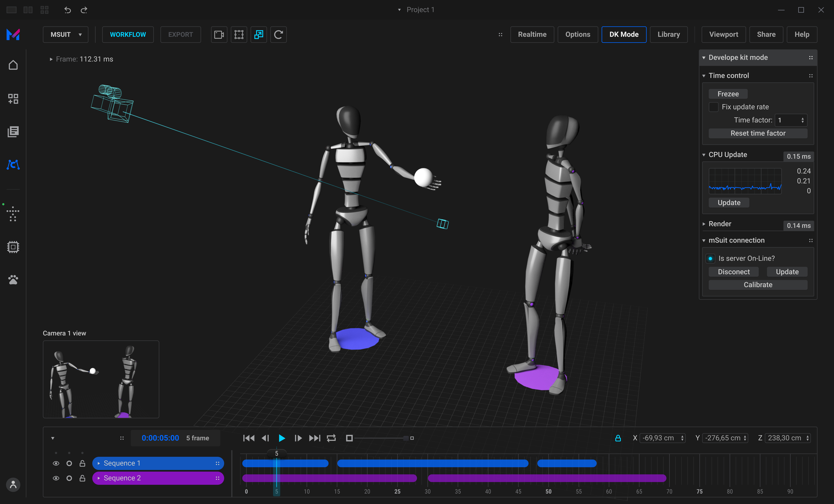Open the paw print sidebar icon
Viewport: 834px width, 504px height.
(x=13, y=280)
